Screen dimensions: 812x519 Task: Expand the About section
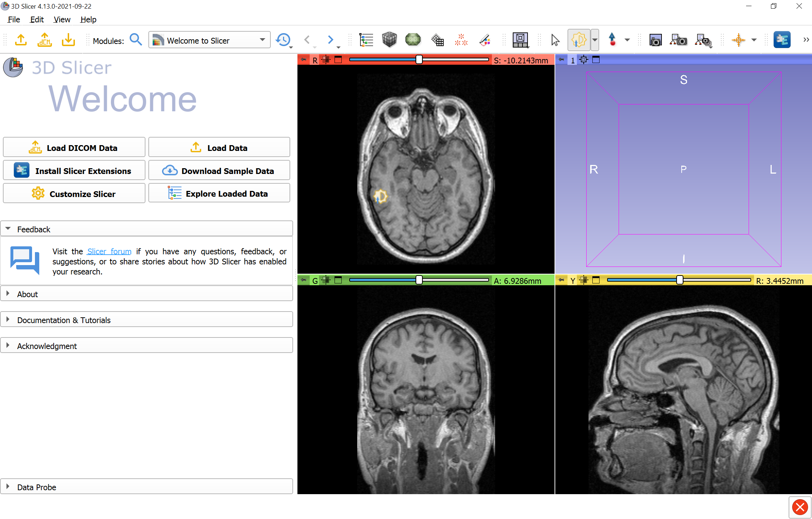coord(147,294)
